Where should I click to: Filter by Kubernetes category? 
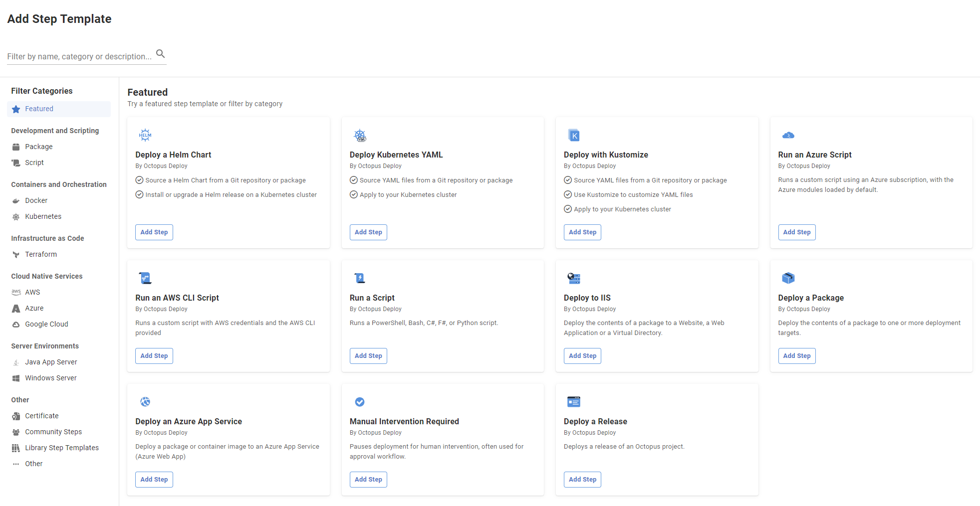(x=43, y=217)
